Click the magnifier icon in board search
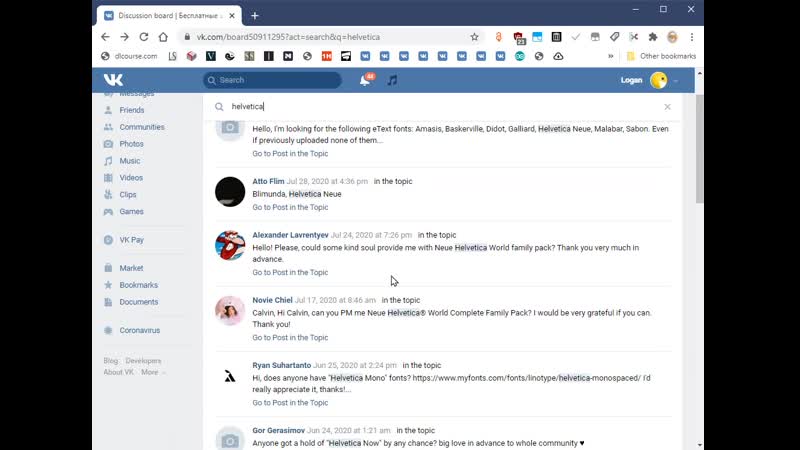 [219, 107]
